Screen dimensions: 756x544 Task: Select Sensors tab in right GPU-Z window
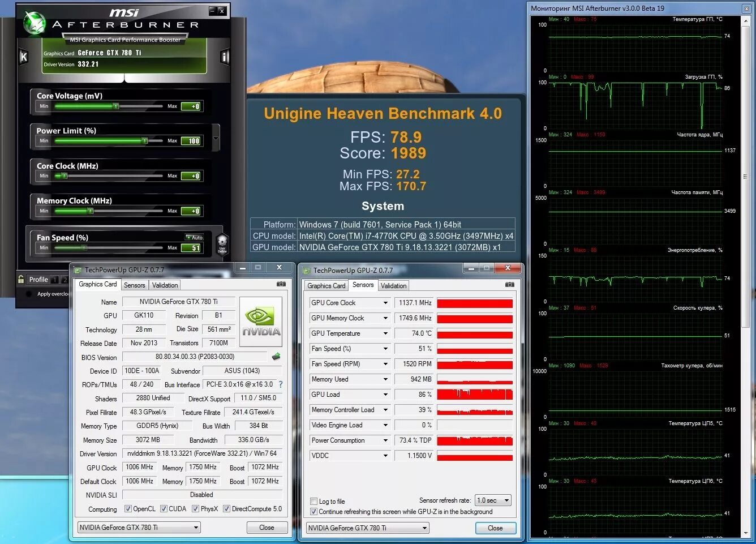click(363, 285)
